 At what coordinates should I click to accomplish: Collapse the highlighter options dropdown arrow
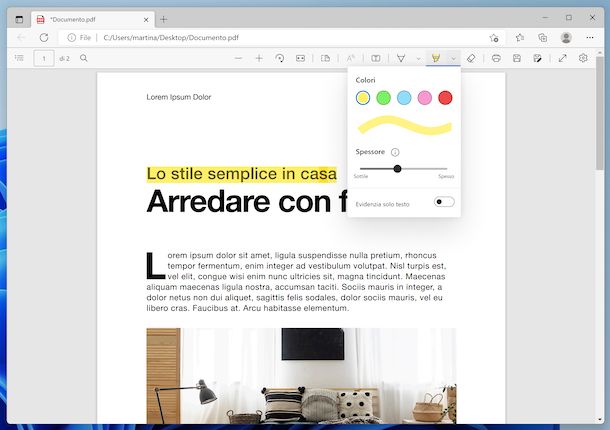(x=453, y=59)
